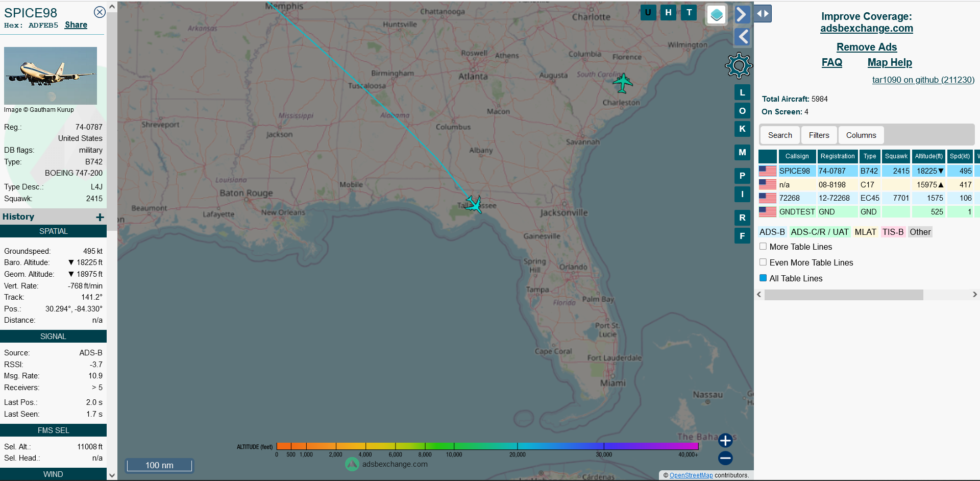Open the Filters tab

click(819, 135)
